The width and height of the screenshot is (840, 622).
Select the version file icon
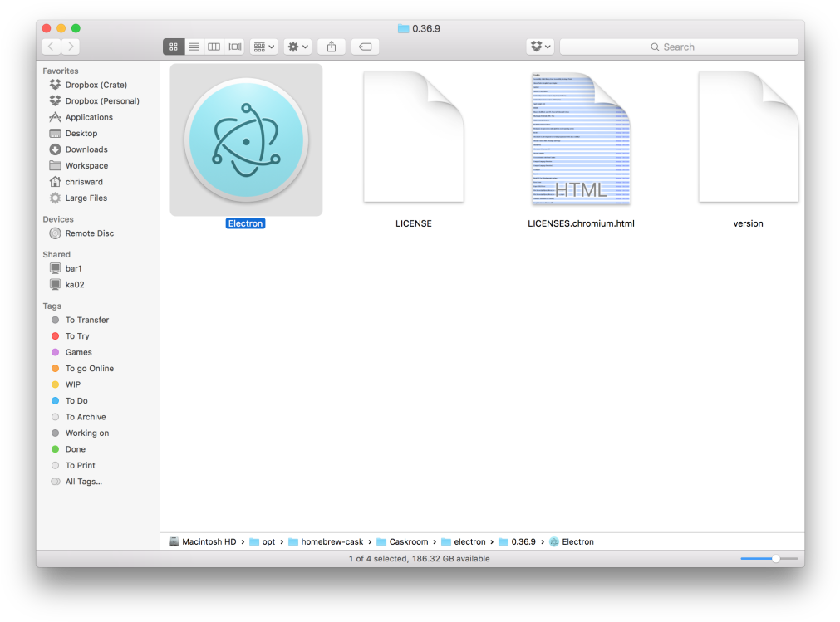coord(749,137)
